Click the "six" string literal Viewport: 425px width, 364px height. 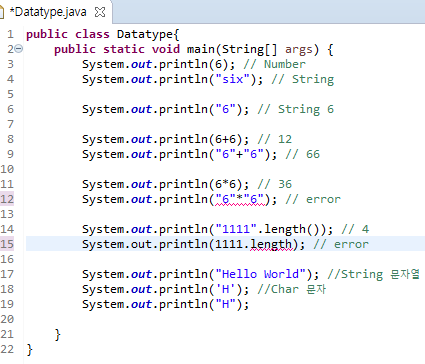pos(233,79)
